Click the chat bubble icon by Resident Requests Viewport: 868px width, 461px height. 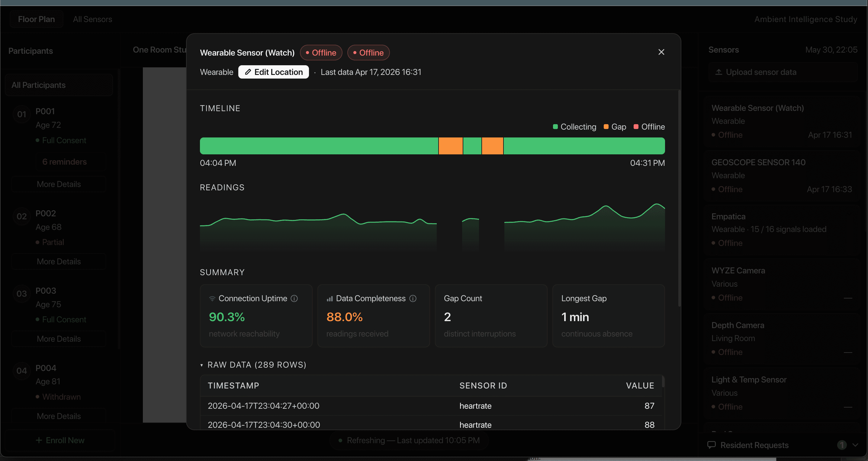point(711,445)
